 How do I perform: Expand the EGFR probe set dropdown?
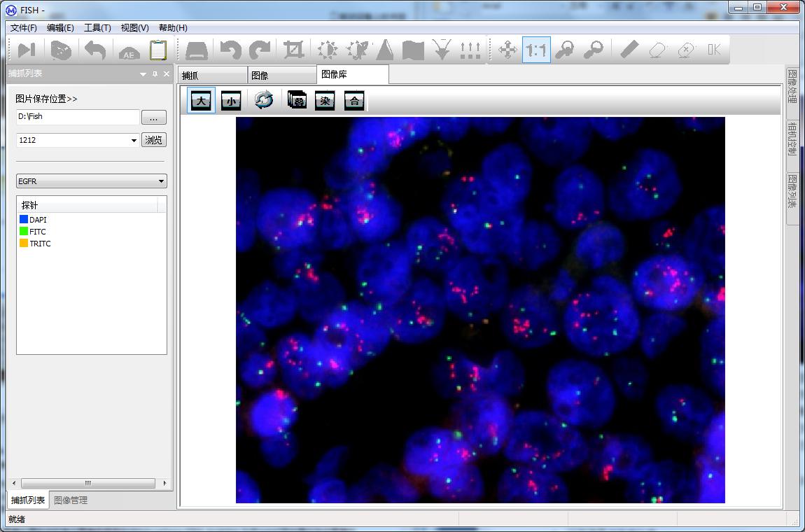(x=161, y=182)
